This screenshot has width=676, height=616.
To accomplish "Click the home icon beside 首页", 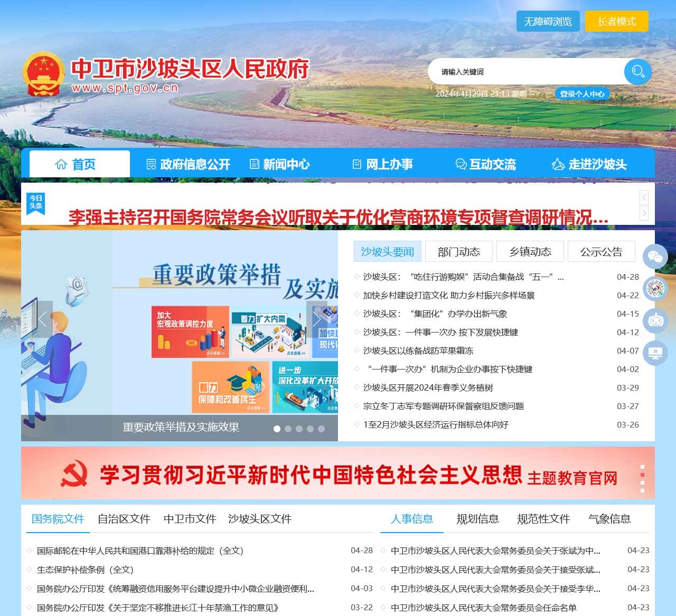I will (61, 164).
